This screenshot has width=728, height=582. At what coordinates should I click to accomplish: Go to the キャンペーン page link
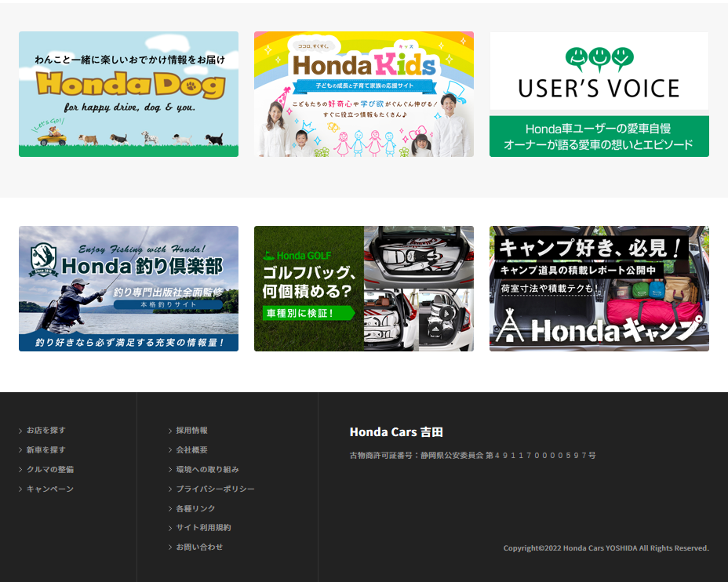49,489
